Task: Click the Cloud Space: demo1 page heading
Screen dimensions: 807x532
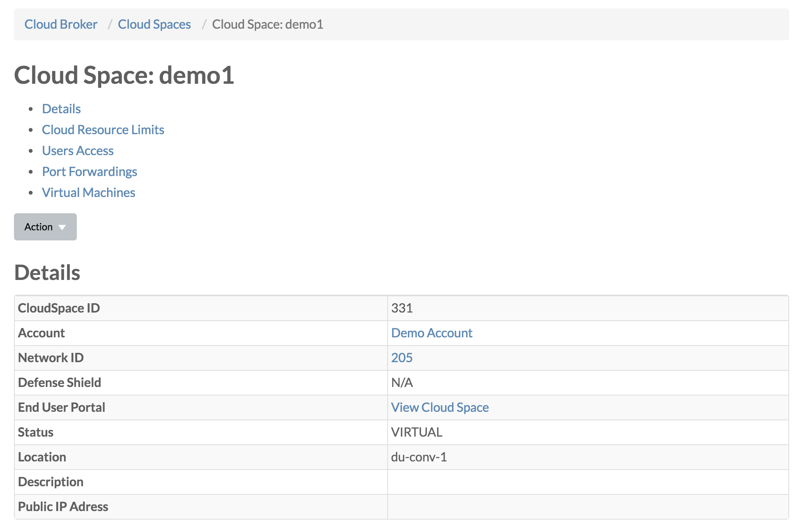Action: click(x=124, y=75)
